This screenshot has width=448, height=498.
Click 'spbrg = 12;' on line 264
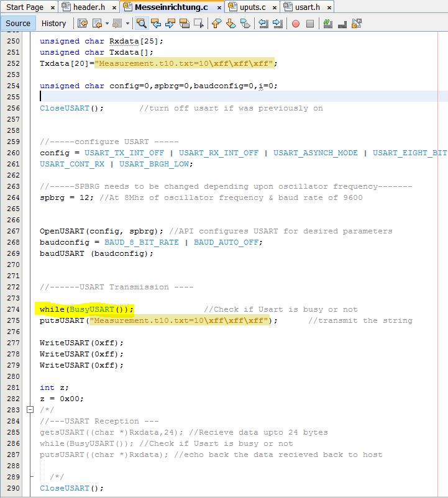coord(66,197)
